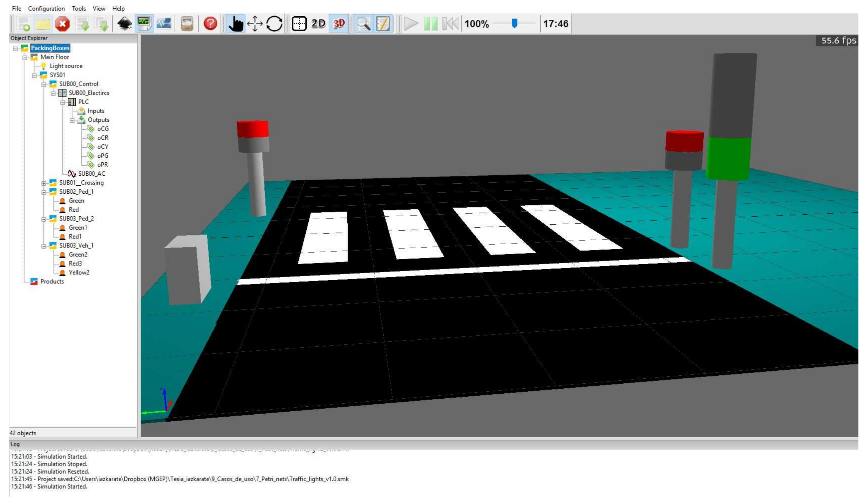
Task: Expand the SUB01__Crossing tree node
Action: coord(44,184)
